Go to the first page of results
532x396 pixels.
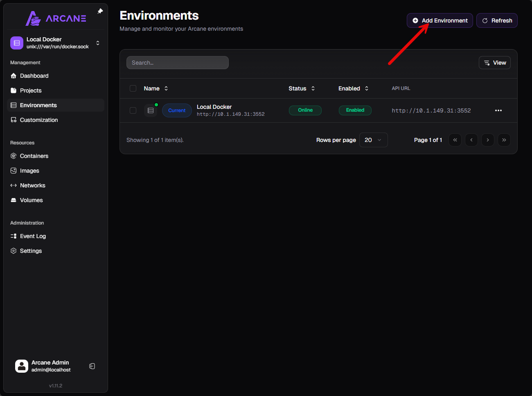(x=455, y=140)
